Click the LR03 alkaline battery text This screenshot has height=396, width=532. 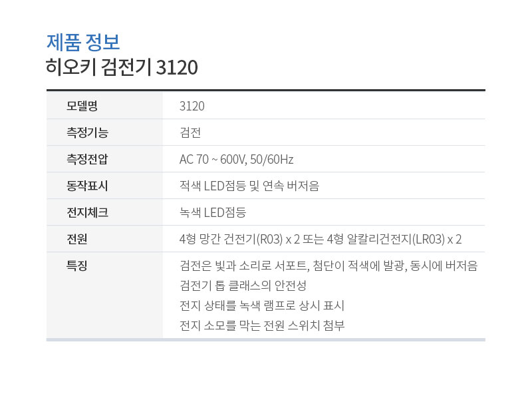(394, 239)
